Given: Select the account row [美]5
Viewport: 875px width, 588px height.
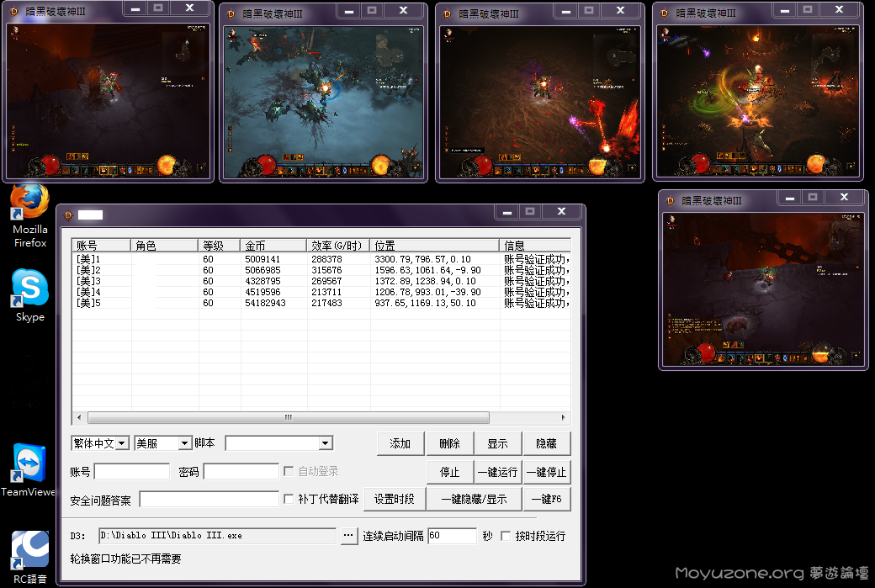Looking at the screenshot, I should [321, 303].
